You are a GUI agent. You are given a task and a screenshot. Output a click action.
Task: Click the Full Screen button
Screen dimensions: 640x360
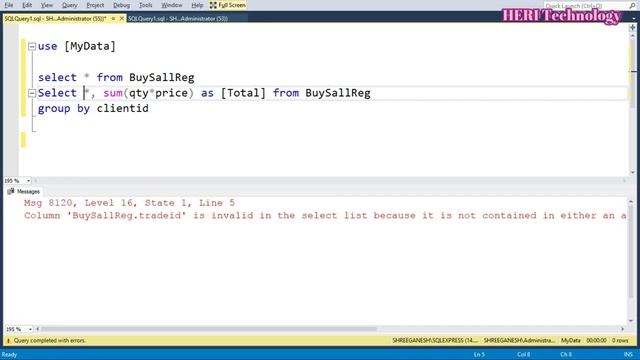228,5
